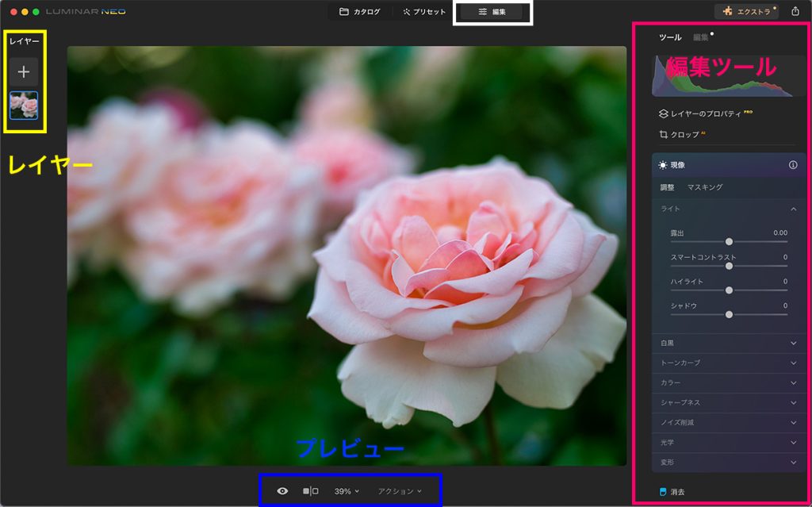
Task: Click the 現像 sun icon
Action: 663,165
